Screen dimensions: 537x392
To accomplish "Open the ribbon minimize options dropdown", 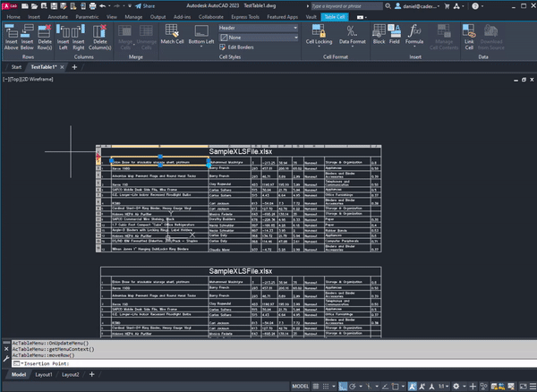I will point(362,17).
